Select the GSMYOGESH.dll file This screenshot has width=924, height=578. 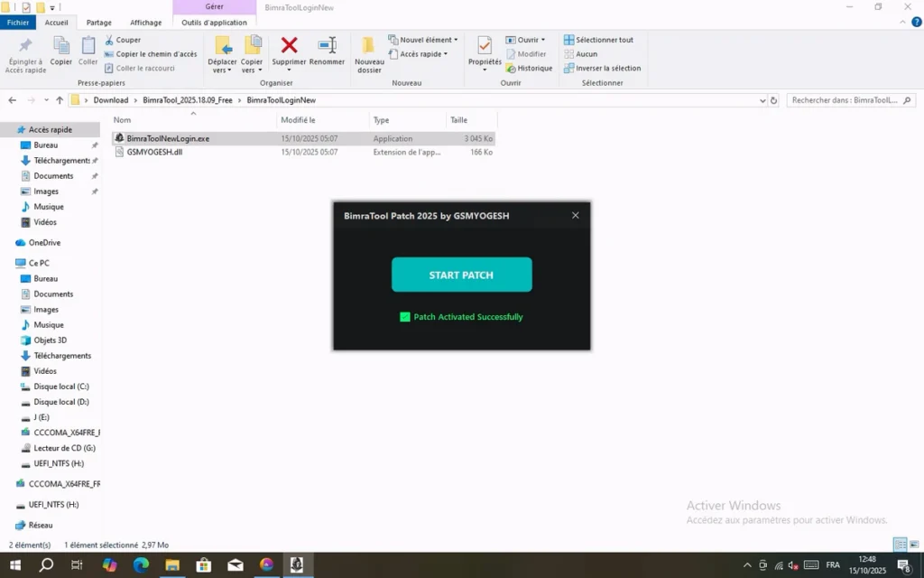(x=154, y=153)
